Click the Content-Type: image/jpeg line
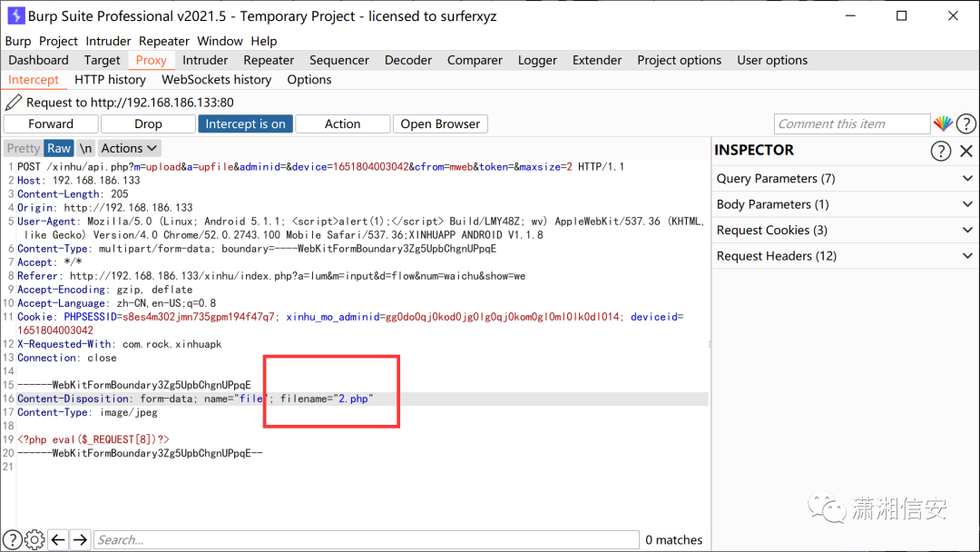This screenshot has height=552, width=980. point(87,412)
